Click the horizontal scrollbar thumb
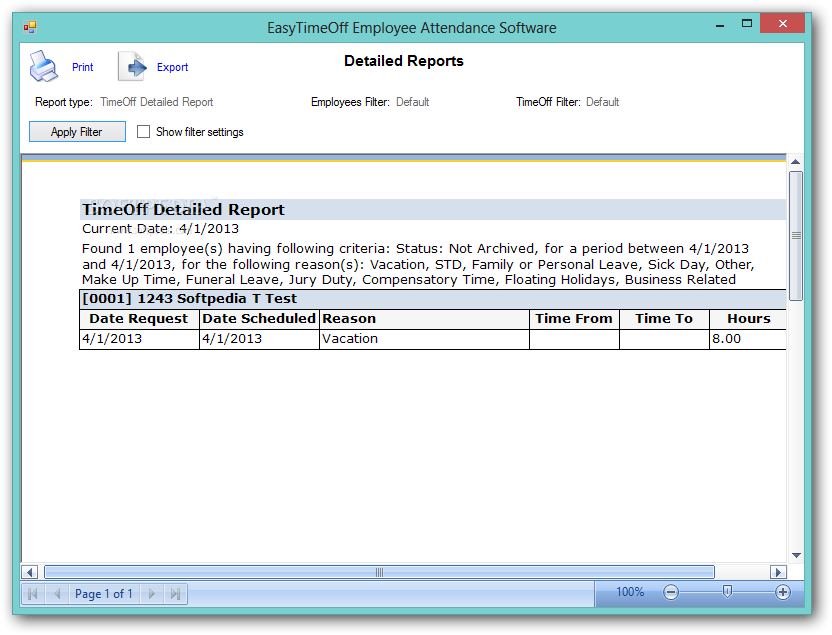Viewport: 832px width, 635px height. (x=379, y=572)
